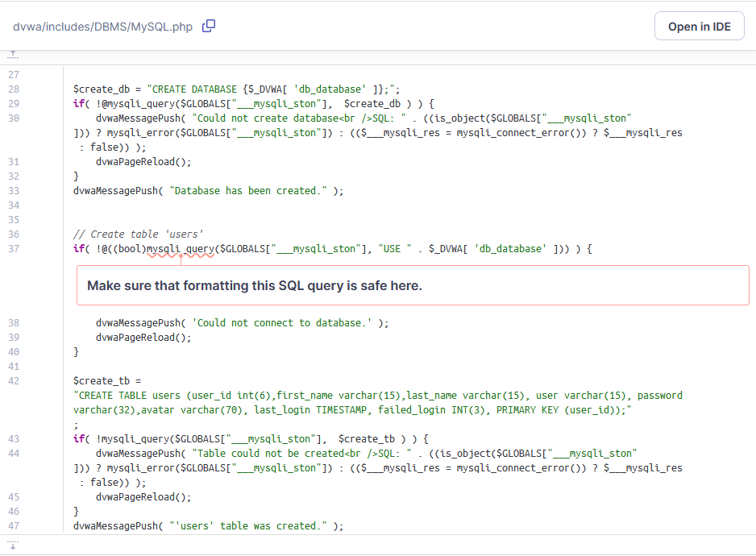Expand hidden code lines below line 47
Viewport: 756px width, 556px height.
click(13, 545)
